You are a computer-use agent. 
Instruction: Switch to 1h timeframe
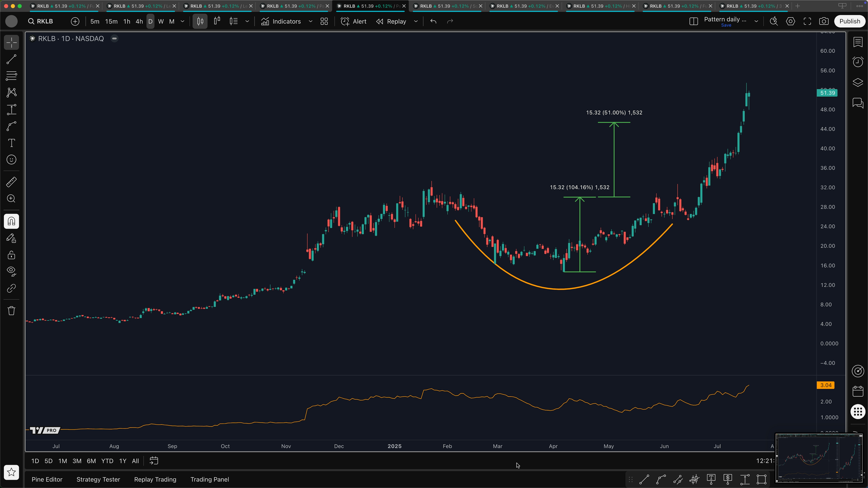[x=127, y=21]
